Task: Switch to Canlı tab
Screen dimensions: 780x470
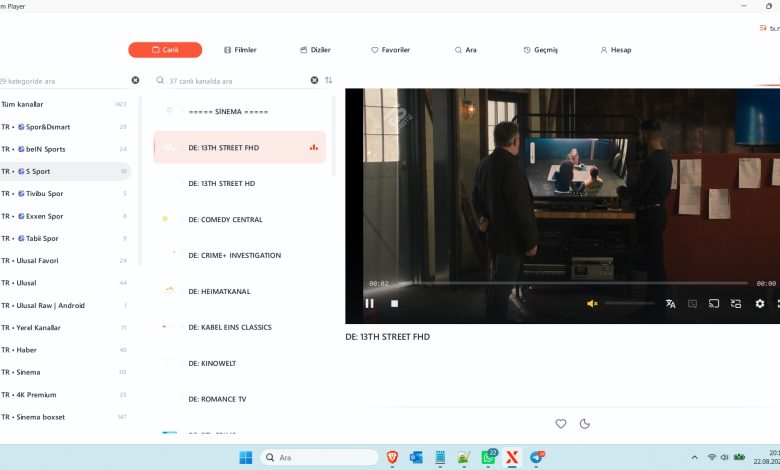Action: (x=165, y=50)
